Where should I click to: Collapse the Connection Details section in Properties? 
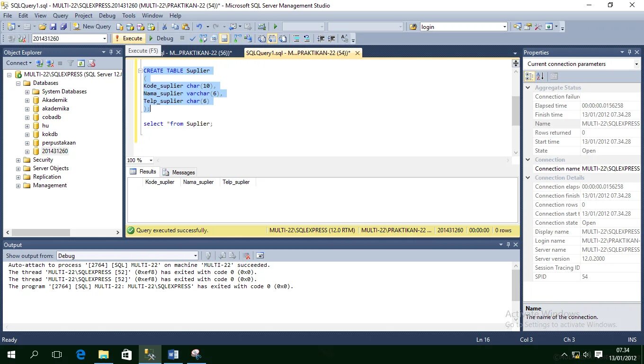pos(528,178)
